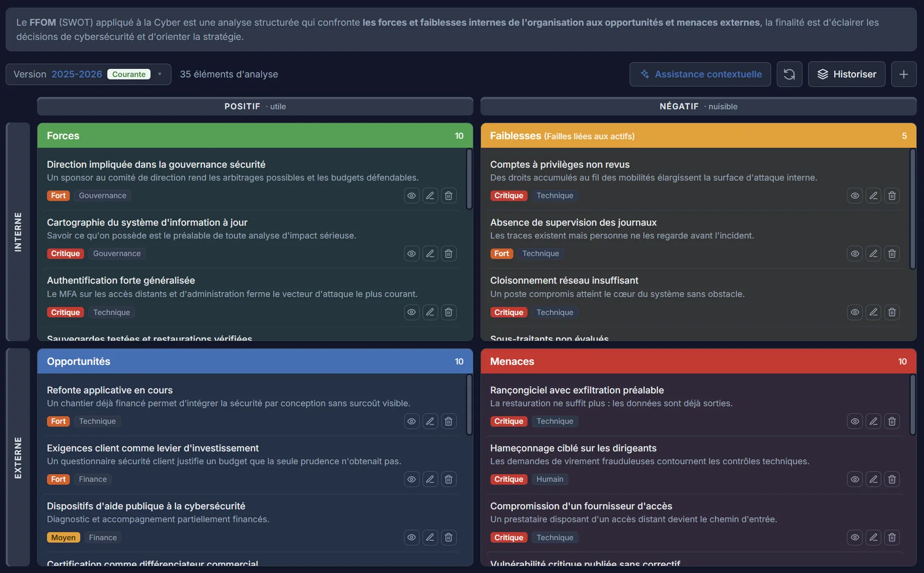Delete 'Absence de supervision des journaux'
Viewport: 924px width, 573px height.
coord(892,254)
